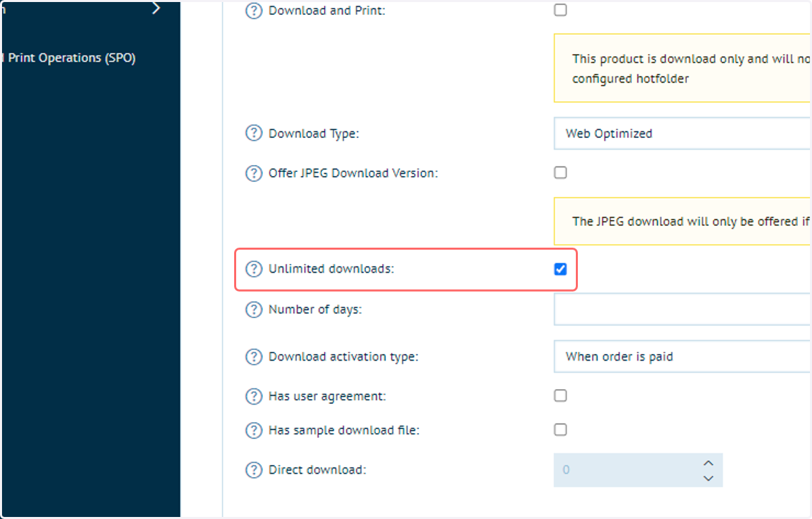This screenshot has height=519, width=812.
Task: Check the Has sample download file box
Action: (x=560, y=430)
